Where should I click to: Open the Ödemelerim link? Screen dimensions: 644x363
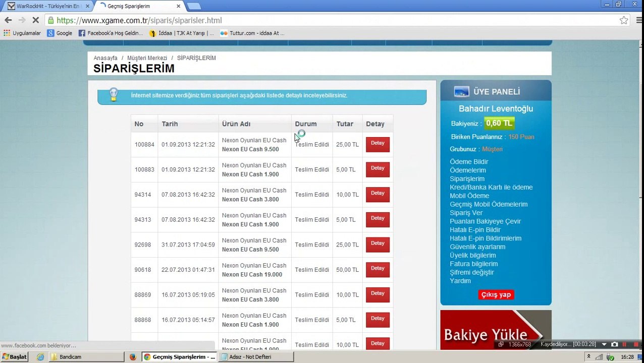(x=468, y=170)
